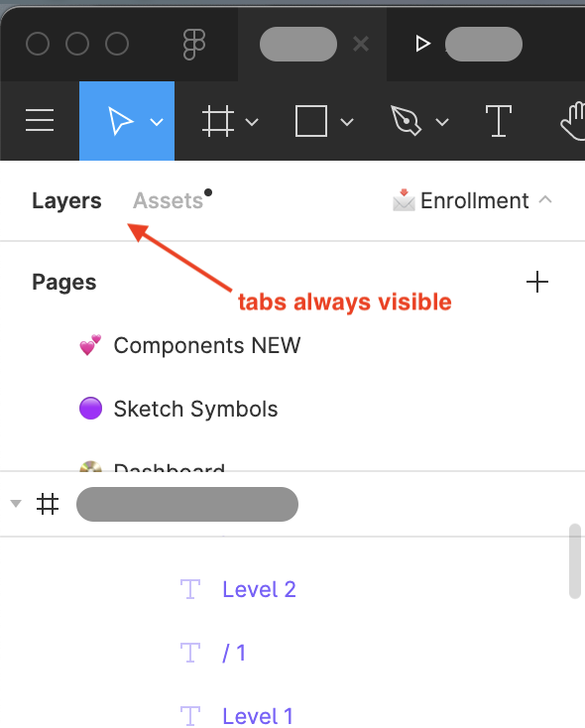Open the hamburger main menu
585x728 pixels.
point(40,121)
